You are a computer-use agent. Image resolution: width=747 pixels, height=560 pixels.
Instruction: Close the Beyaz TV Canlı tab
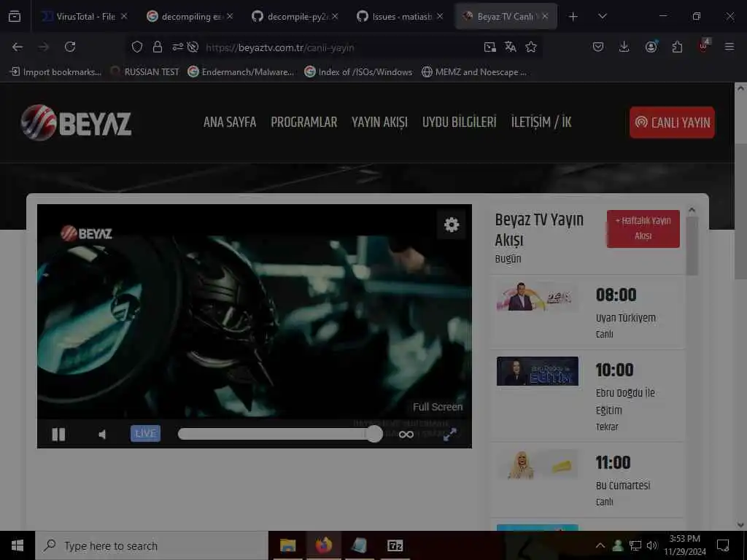pyautogui.click(x=545, y=16)
